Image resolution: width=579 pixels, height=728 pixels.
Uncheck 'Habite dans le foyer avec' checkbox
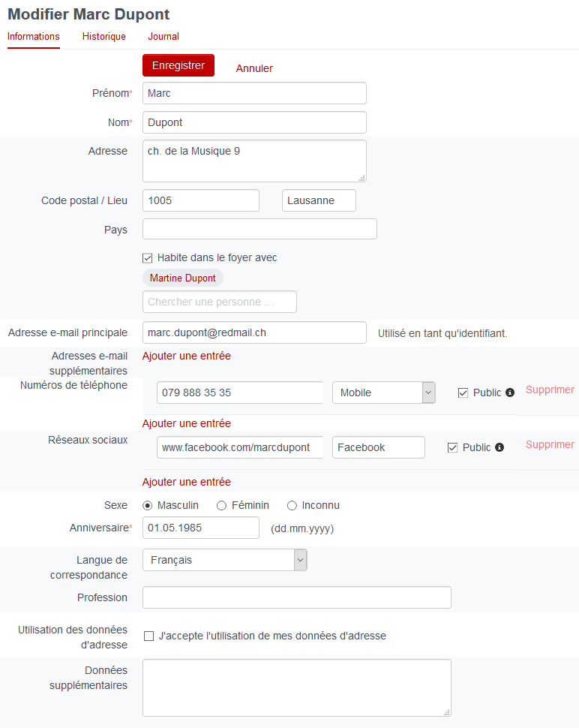coord(148,258)
